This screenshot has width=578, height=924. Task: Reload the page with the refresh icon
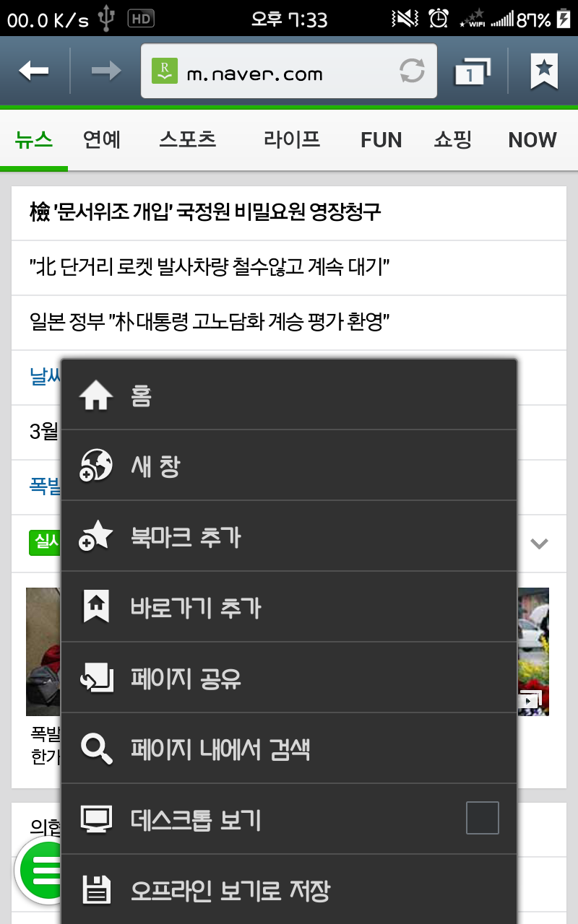pos(413,71)
